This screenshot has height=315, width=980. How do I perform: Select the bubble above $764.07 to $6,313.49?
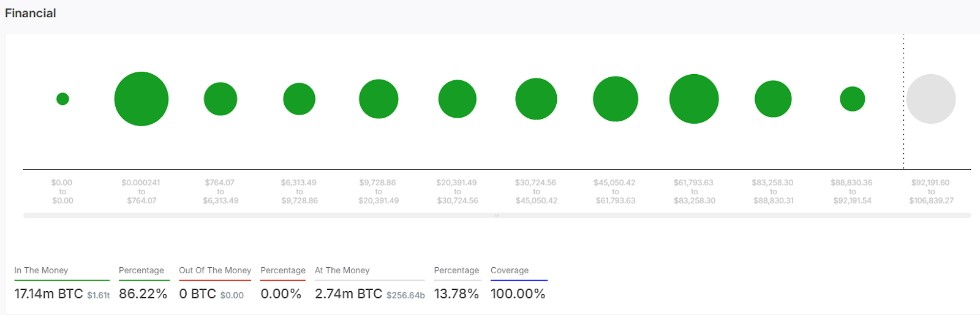(x=221, y=99)
